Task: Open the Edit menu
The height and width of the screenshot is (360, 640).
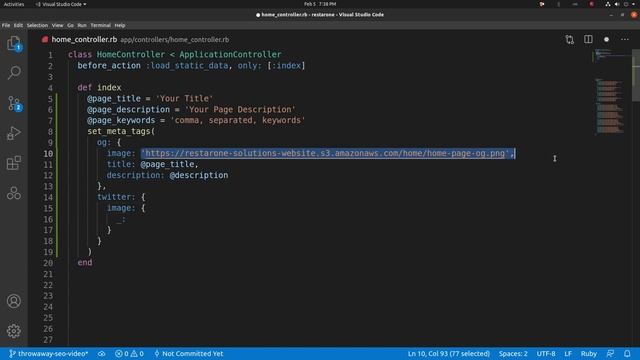Action: 18,25
